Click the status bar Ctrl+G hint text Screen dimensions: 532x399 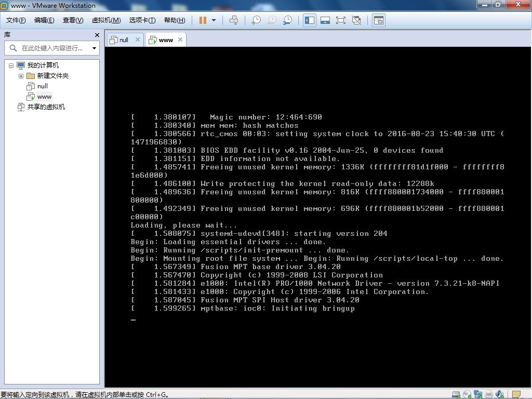click(85, 395)
